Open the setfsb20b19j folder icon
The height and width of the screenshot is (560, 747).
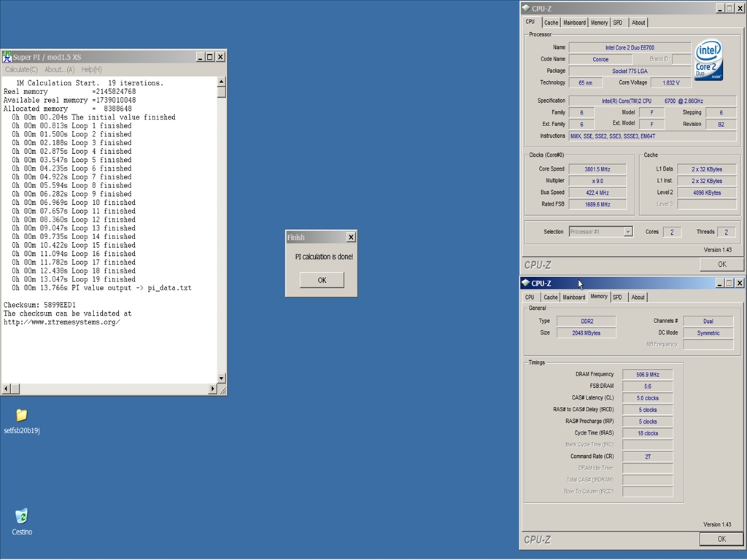21,415
